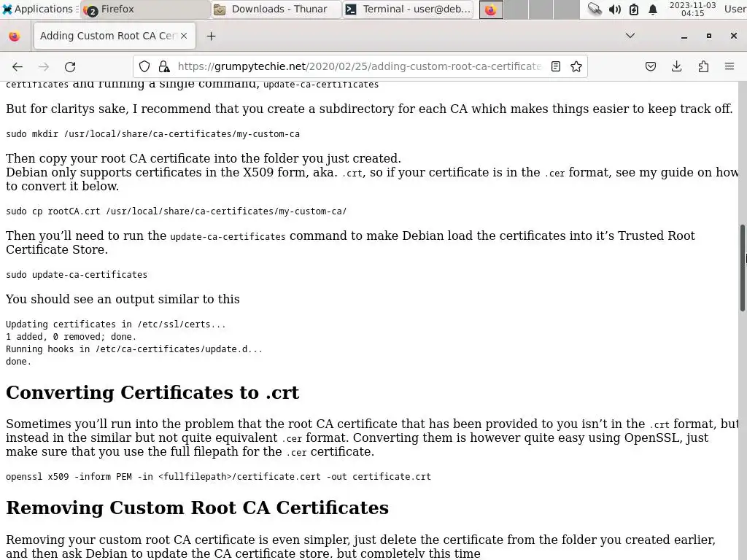Click the page vertical scrollbar thumb
This screenshot has height=560, width=747.
pos(743,268)
